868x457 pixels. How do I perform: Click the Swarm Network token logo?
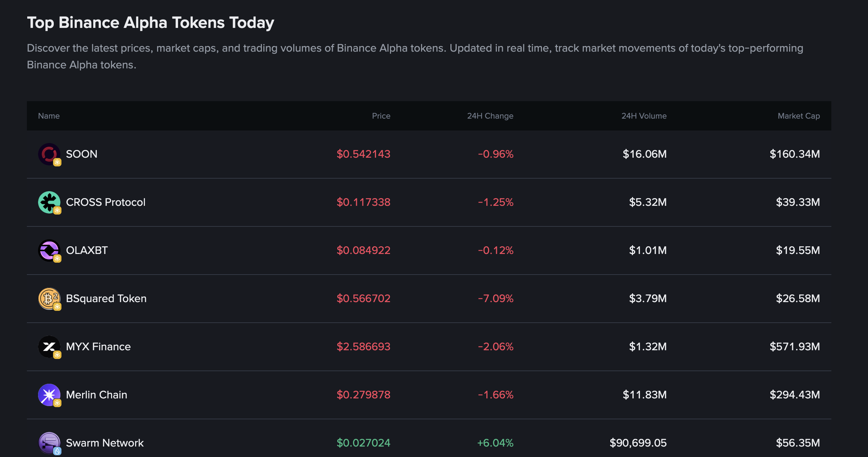49,443
